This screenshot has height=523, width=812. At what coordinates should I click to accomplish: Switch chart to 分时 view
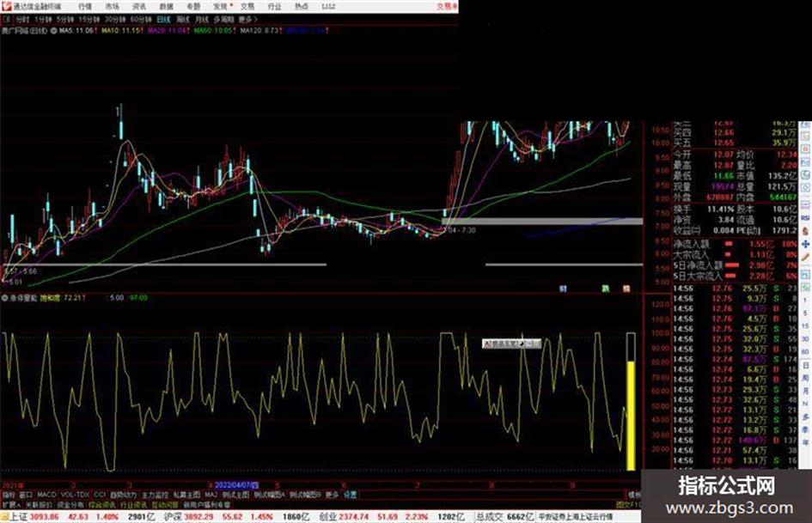[22, 19]
